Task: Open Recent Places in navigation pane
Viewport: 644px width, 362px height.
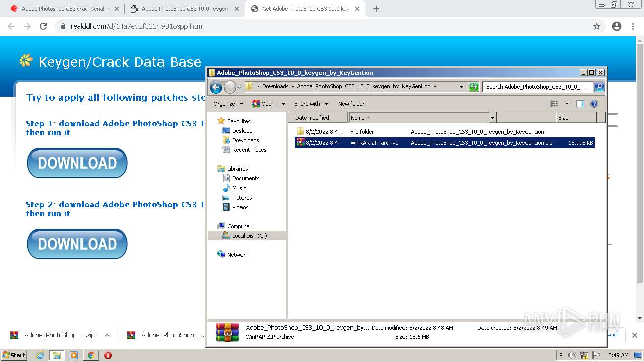Action: 249,150
